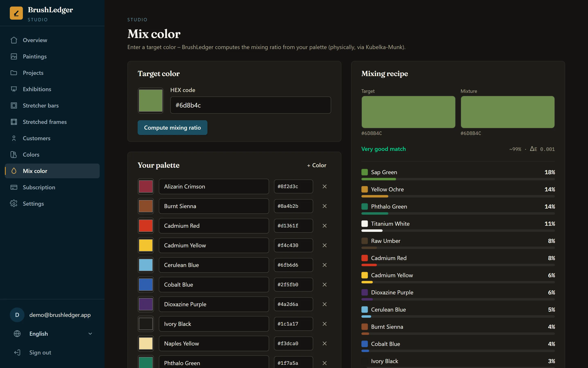Add a new color with + Color
Image resolution: width=588 pixels, height=368 pixels.
(317, 165)
